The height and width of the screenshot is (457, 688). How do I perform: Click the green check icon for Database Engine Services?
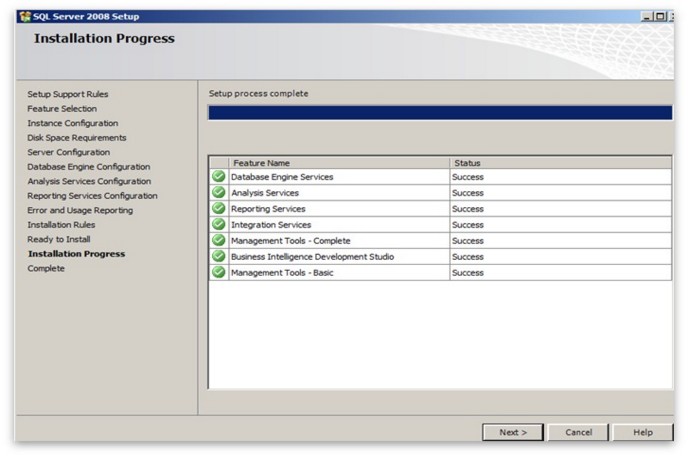tap(219, 176)
